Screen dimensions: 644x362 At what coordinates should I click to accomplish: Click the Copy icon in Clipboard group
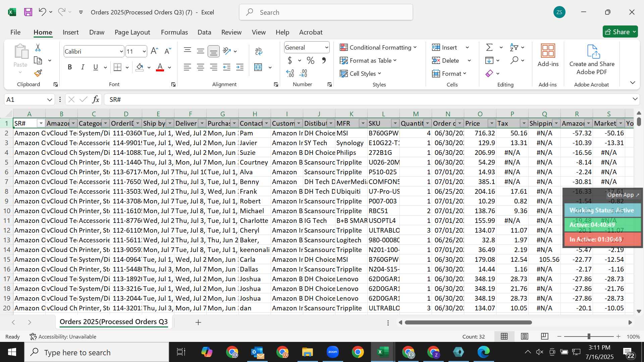click(x=38, y=61)
